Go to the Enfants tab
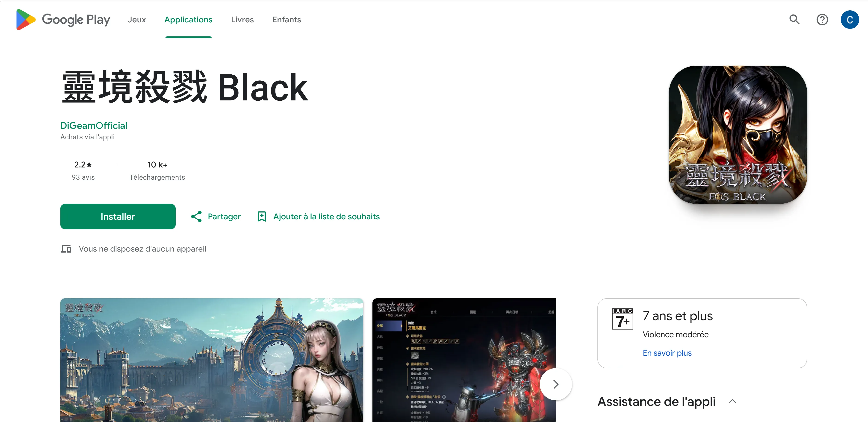 tap(287, 20)
